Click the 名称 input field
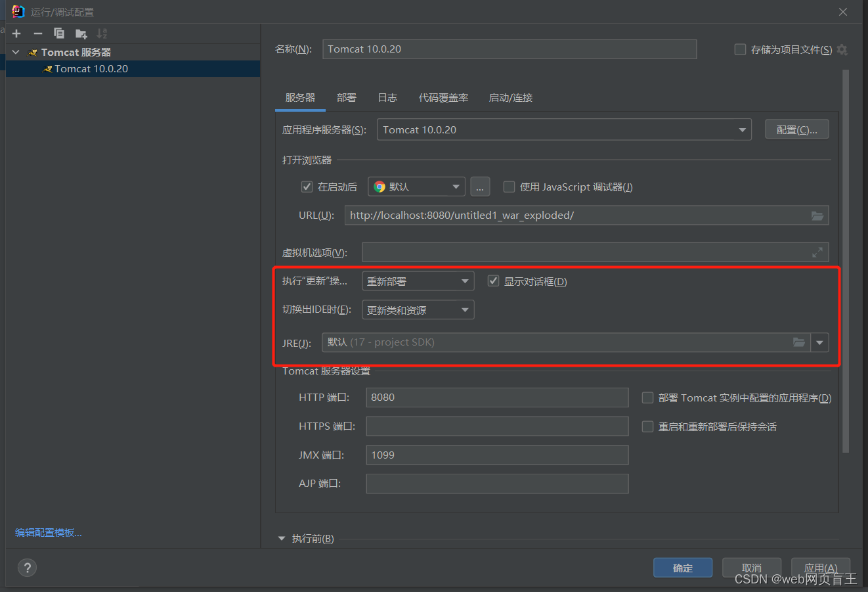Image resolution: width=868 pixels, height=592 pixels. point(510,49)
